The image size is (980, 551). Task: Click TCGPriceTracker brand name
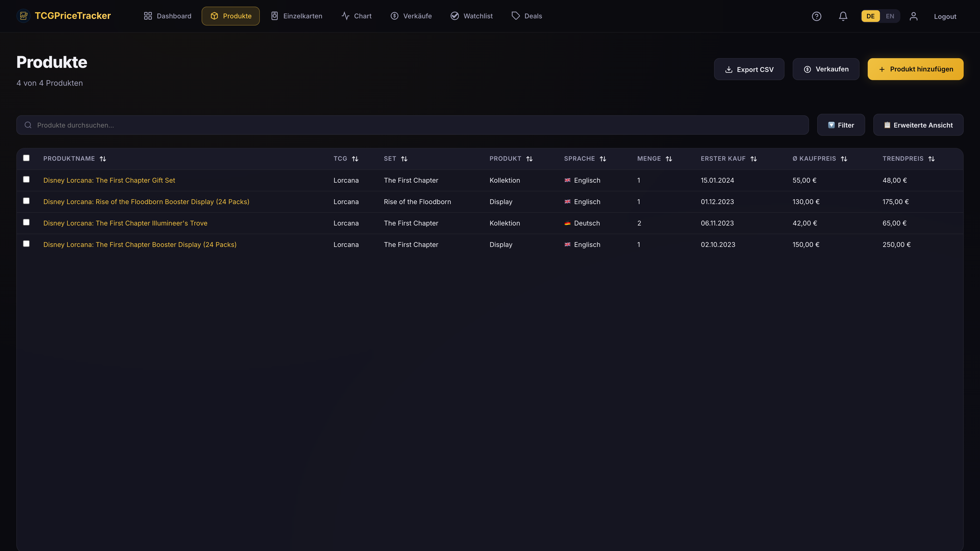pos(73,16)
